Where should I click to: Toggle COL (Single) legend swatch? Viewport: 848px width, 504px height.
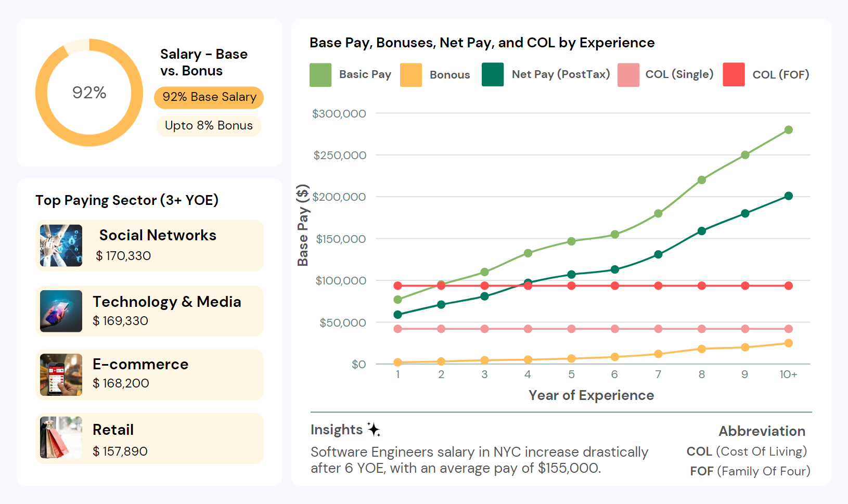[x=628, y=74]
